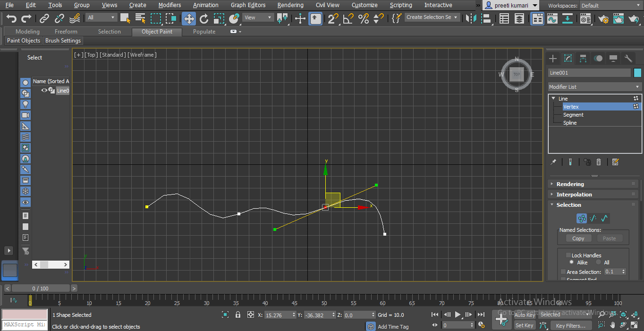Open the Utilities panel with the wrench icon
This screenshot has width=644, height=331.
pos(628,59)
